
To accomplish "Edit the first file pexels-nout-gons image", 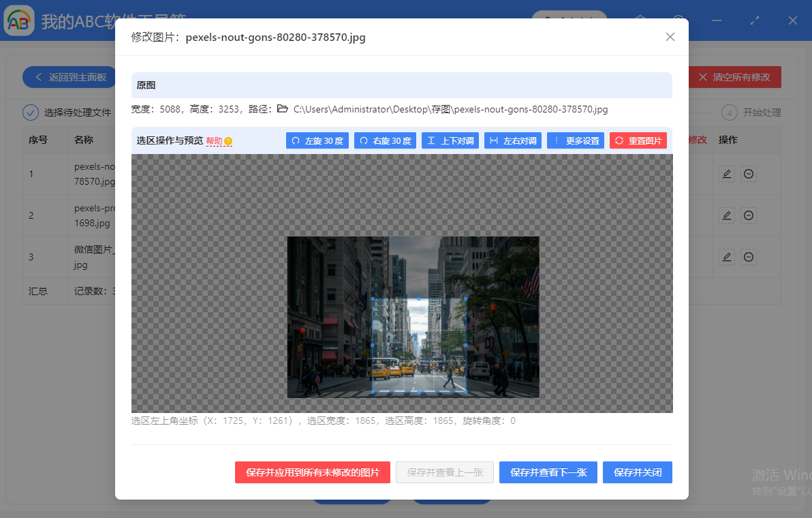I will pyautogui.click(x=726, y=174).
